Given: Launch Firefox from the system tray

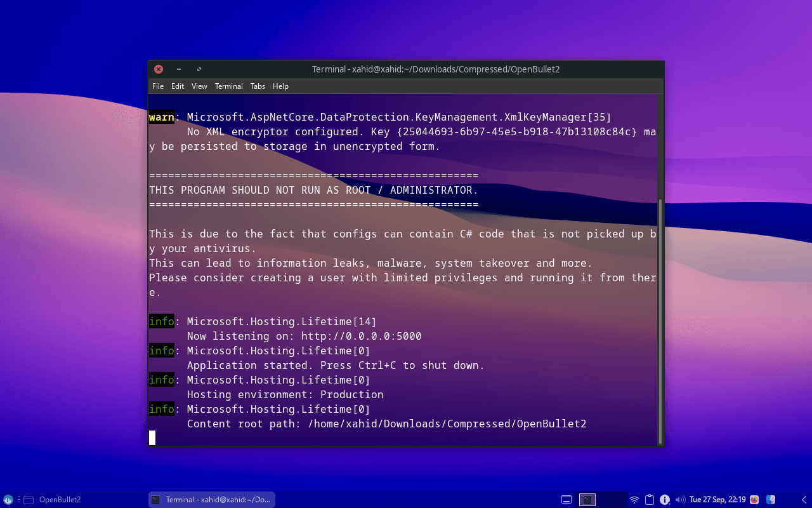Looking at the screenshot, I should tap(754, 500).
